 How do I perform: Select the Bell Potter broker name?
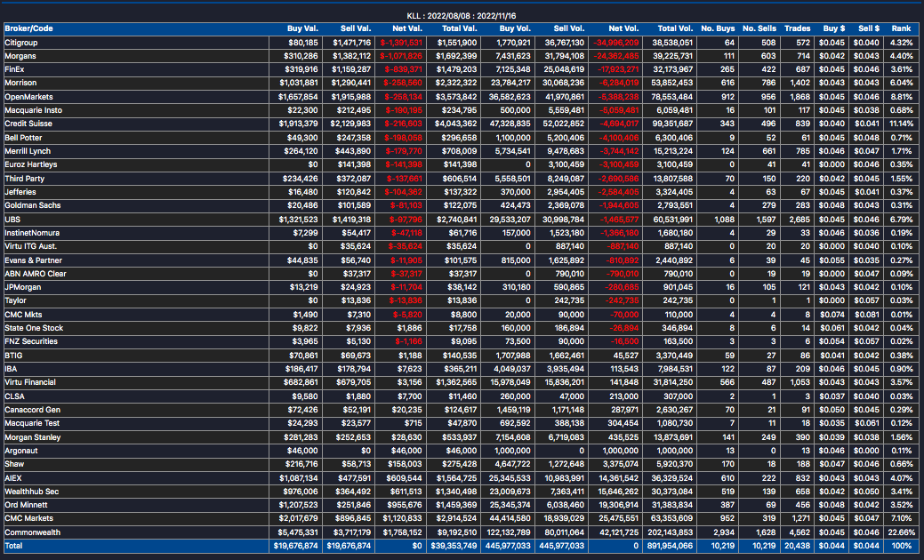[24, 137]
